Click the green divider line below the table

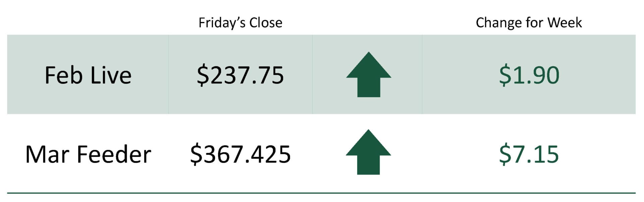coord(321,193)
